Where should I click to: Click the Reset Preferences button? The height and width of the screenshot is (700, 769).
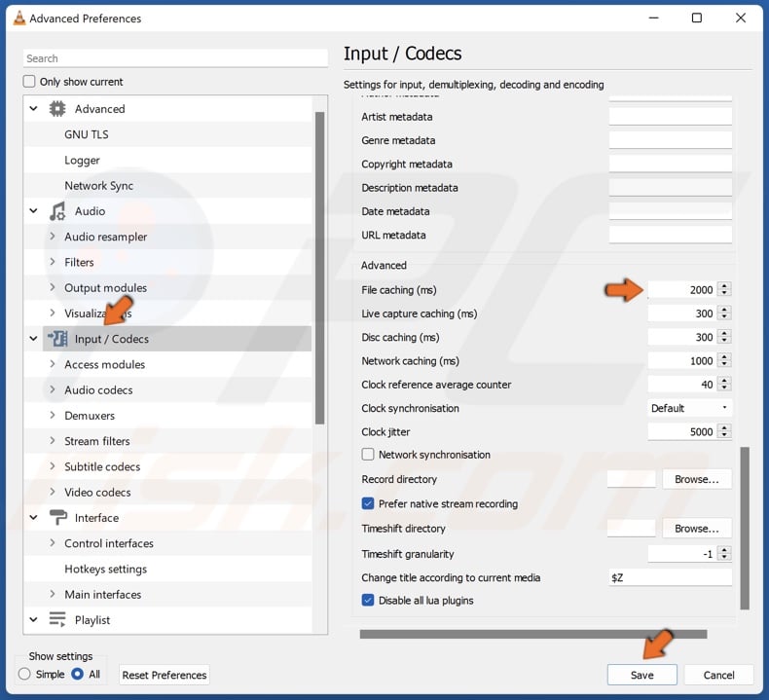coord(165,675)
